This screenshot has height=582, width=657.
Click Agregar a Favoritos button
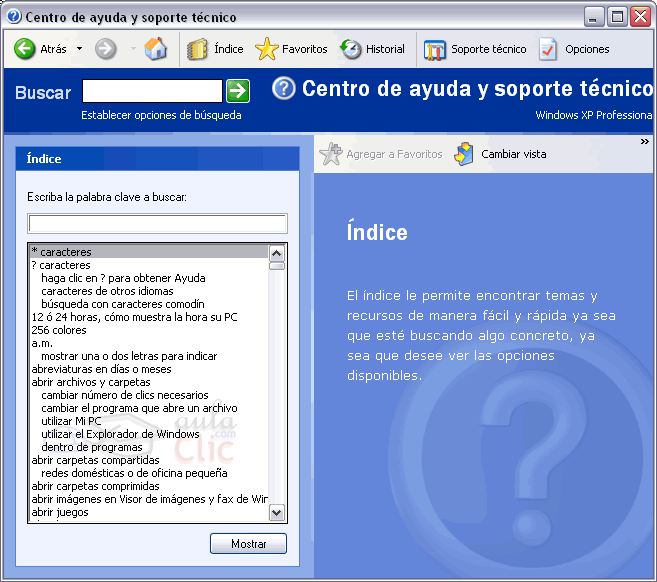tap(381, 154)
